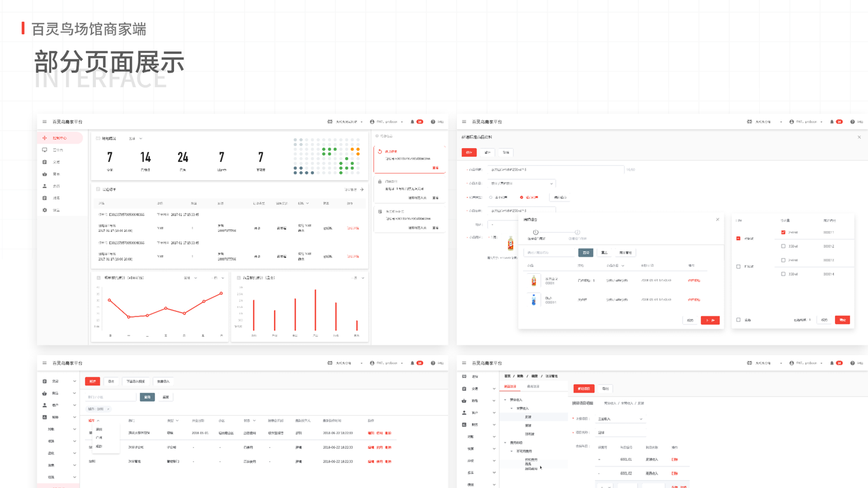Switch to second tab in finance subjects window
Screen dimensions: 868x488
[x=533, y=386]
